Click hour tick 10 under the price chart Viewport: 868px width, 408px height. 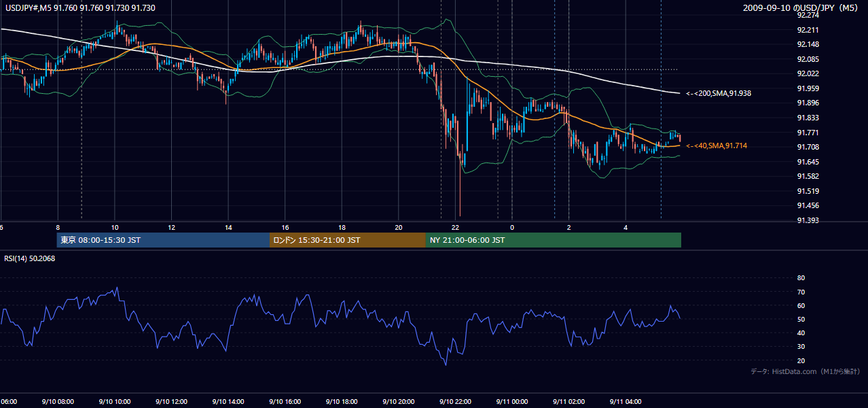click(x=115, y=228)
